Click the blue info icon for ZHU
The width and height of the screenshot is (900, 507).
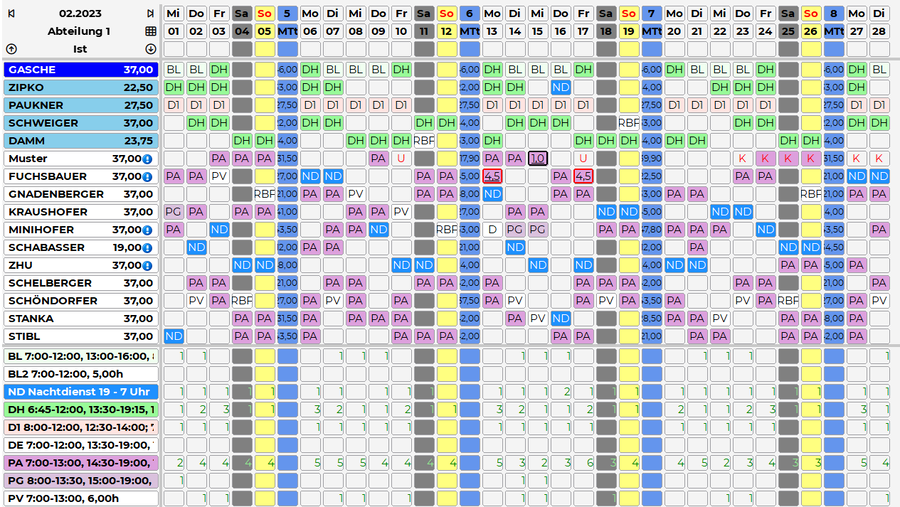pos(147,266)
